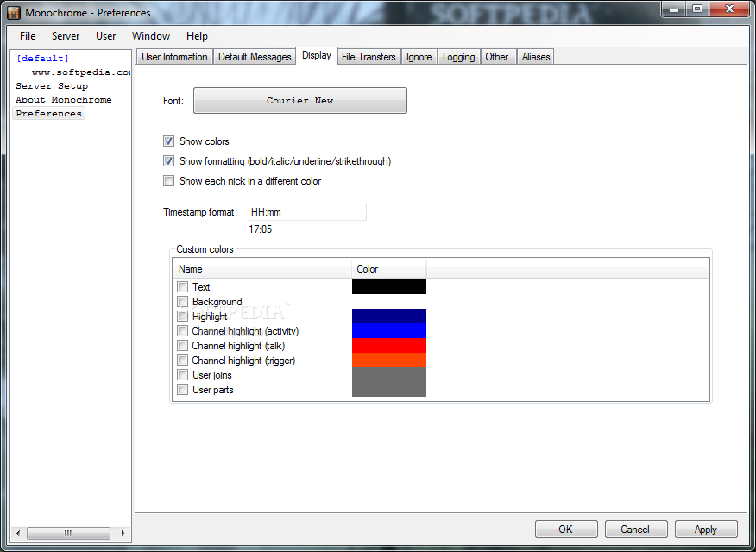Close the Monochrome Preferences window
756x552 pixels.
[x=729, y=9]
